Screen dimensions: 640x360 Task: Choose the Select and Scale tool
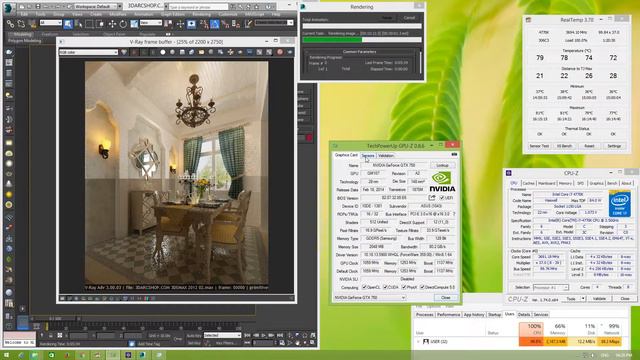[x=134, y=24]
